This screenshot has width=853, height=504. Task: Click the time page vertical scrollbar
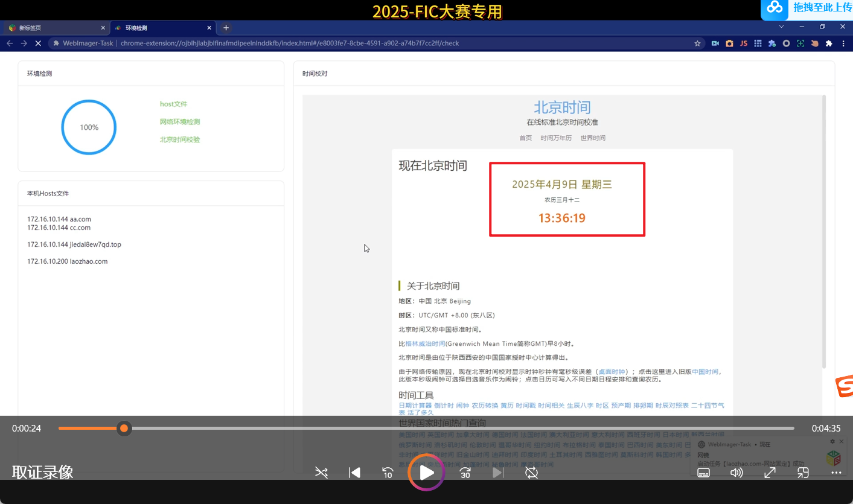tap(824, 232)
